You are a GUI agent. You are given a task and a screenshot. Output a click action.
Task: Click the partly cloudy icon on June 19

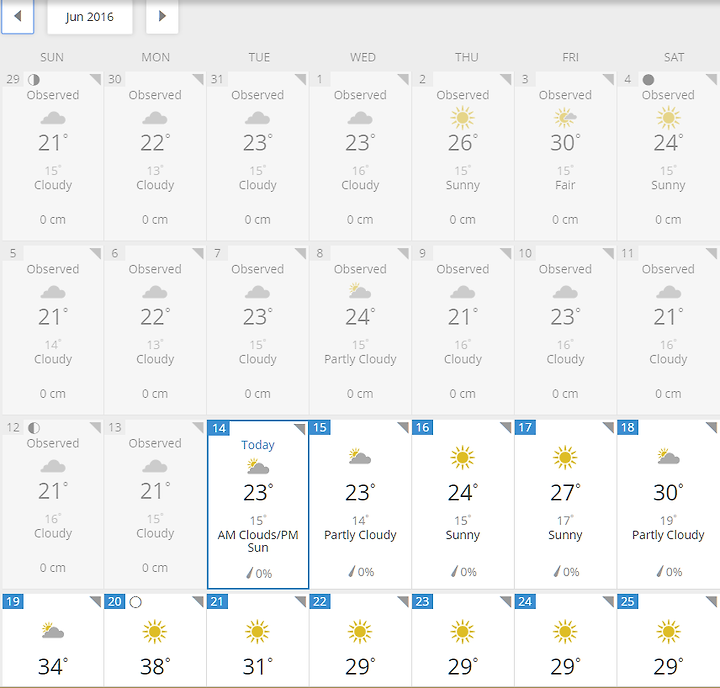click(53, 631)
